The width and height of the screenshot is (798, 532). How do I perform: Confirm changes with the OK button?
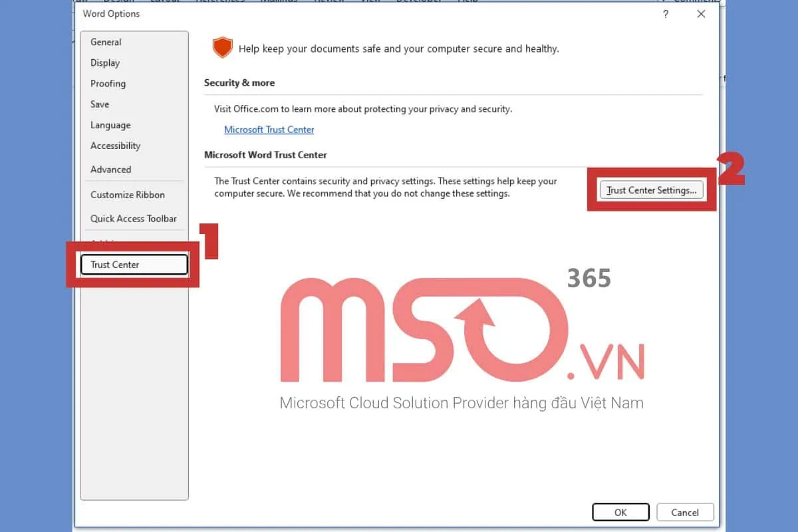tap(620, 512)
